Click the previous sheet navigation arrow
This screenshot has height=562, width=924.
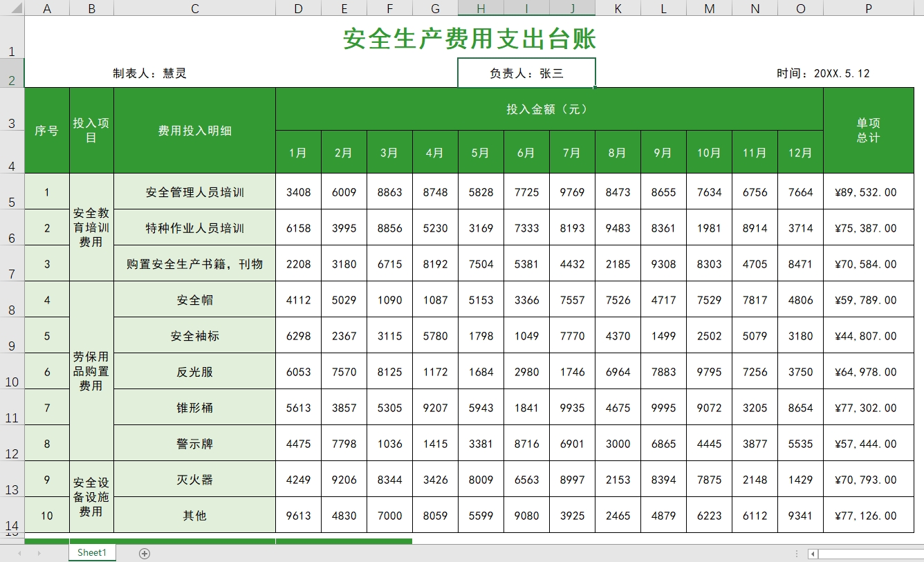click(x=19, y=553)
